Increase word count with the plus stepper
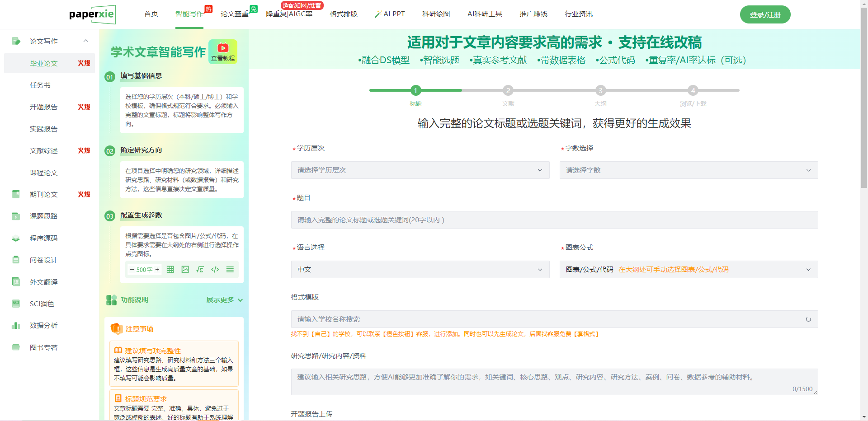Viewport: 868px width, 421px height. (157, 270)
